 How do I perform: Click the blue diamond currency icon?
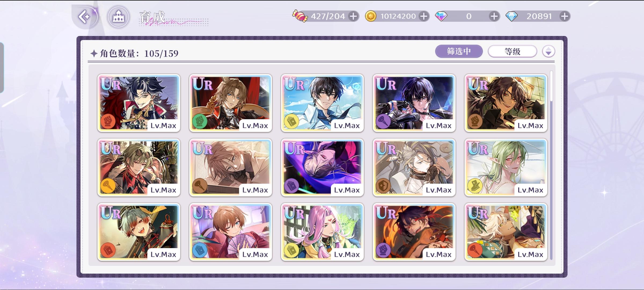[x=511, y=16]
